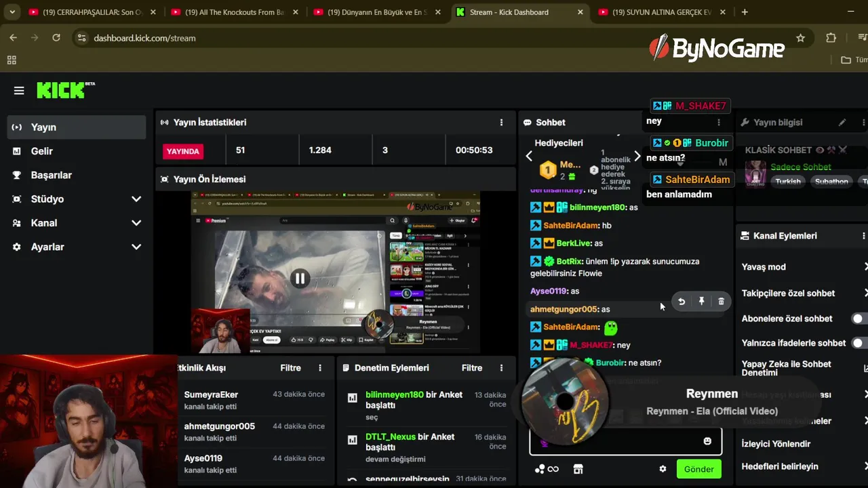Open the chat shop storefront icon
The height and width of the screenshot is (488, 868).
coord(578,469)
